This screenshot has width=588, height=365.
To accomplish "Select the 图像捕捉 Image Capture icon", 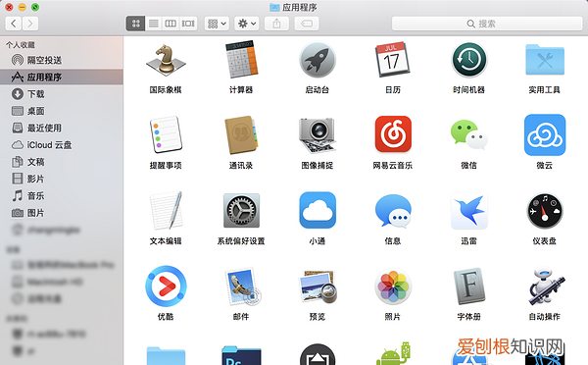I will tap(318, 135).
